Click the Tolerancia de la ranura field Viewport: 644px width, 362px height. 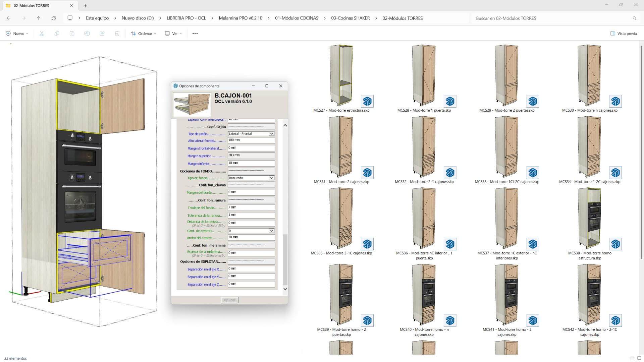pos(251,215)
